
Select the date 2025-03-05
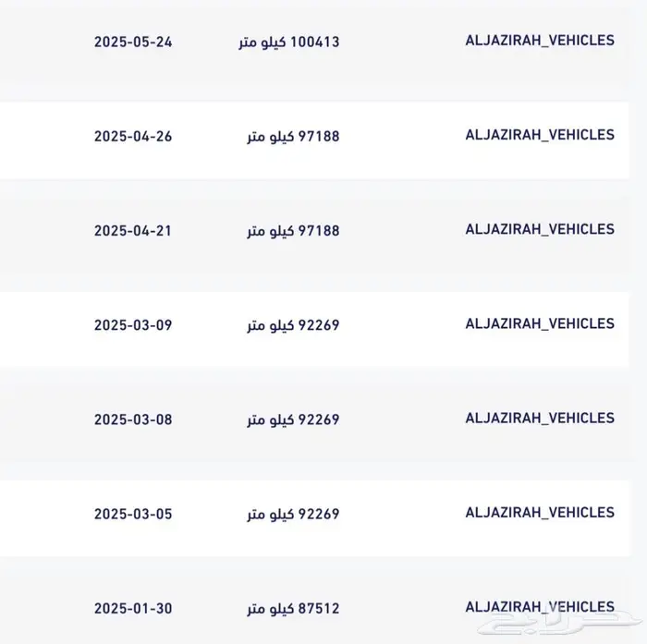(133, 514)
